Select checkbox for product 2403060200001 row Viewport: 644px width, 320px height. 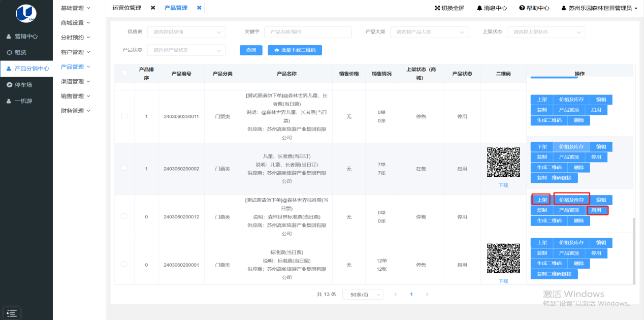point(124,264)
